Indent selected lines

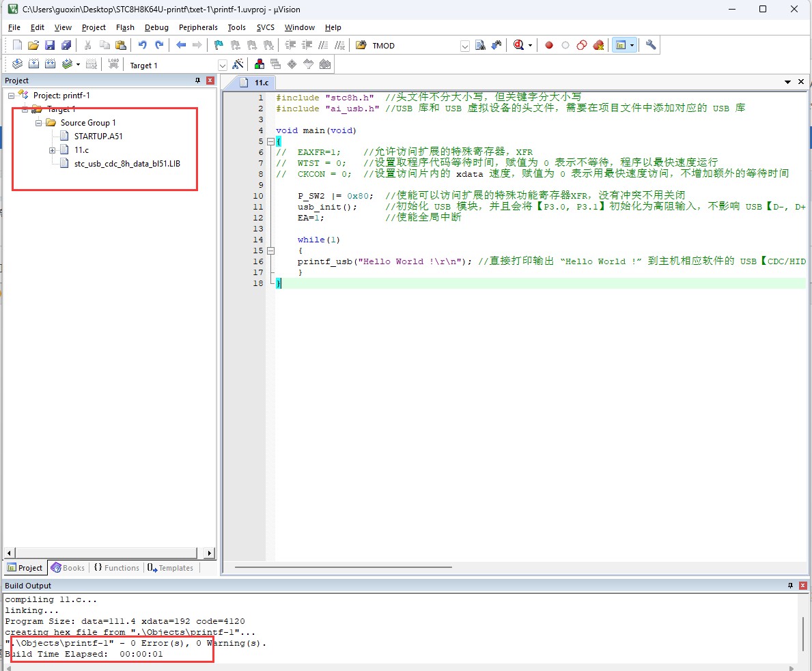(x=290, y=45)
